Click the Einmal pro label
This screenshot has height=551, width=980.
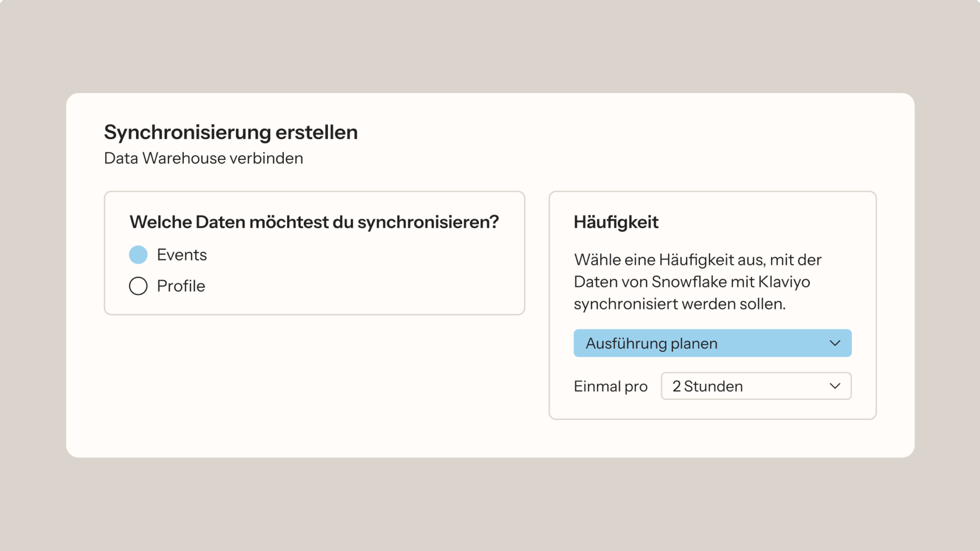point(611,386)
